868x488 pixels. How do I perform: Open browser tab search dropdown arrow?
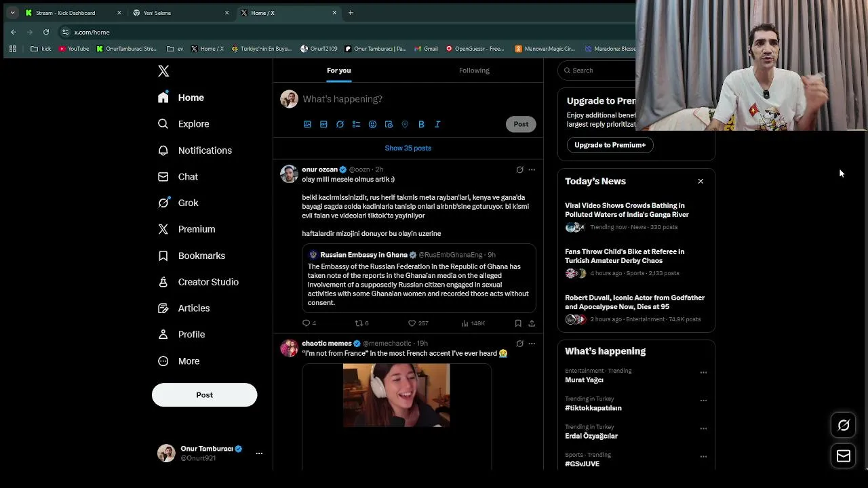coord(12,13)
